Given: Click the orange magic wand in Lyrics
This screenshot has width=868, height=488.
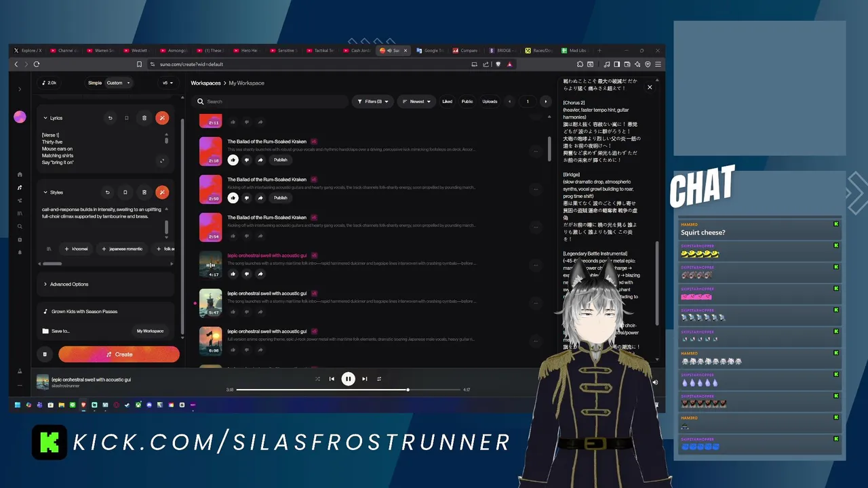Looking at the screenshot, I should [x=162, y=118].
